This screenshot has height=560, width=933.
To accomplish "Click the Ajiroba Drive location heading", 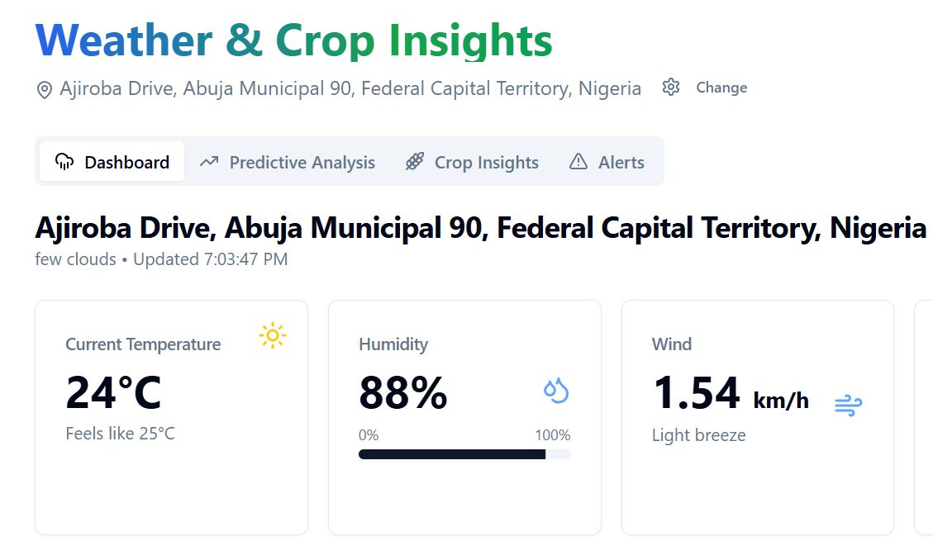I will pos(480,228).
